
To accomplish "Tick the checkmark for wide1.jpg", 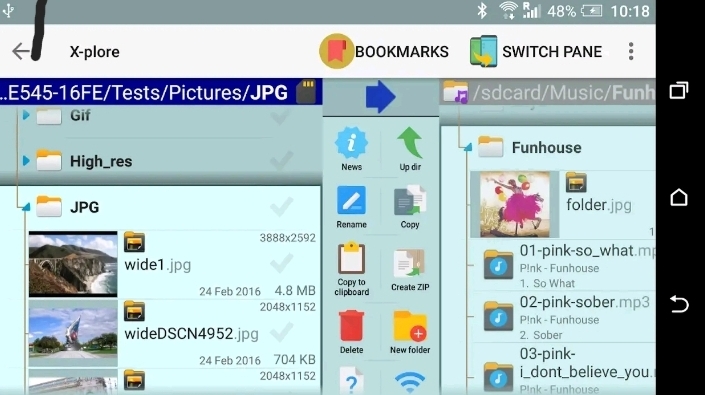I will [281, 263].
